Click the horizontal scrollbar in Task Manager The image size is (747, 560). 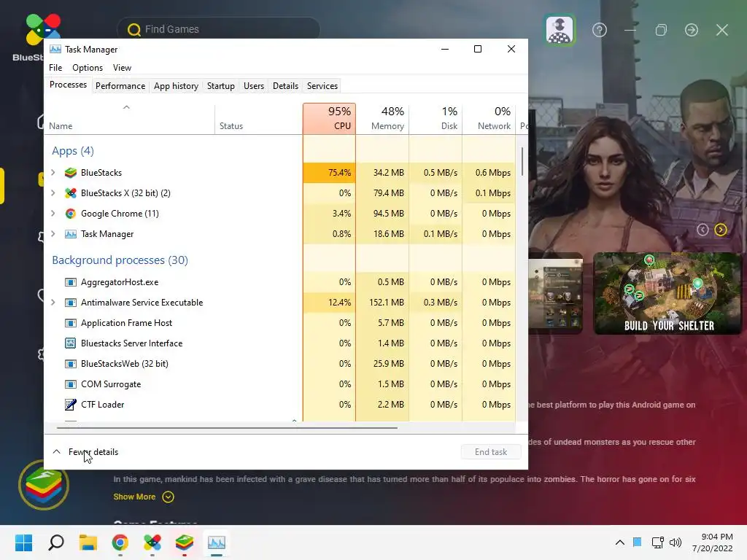click(x=227, y=428)
